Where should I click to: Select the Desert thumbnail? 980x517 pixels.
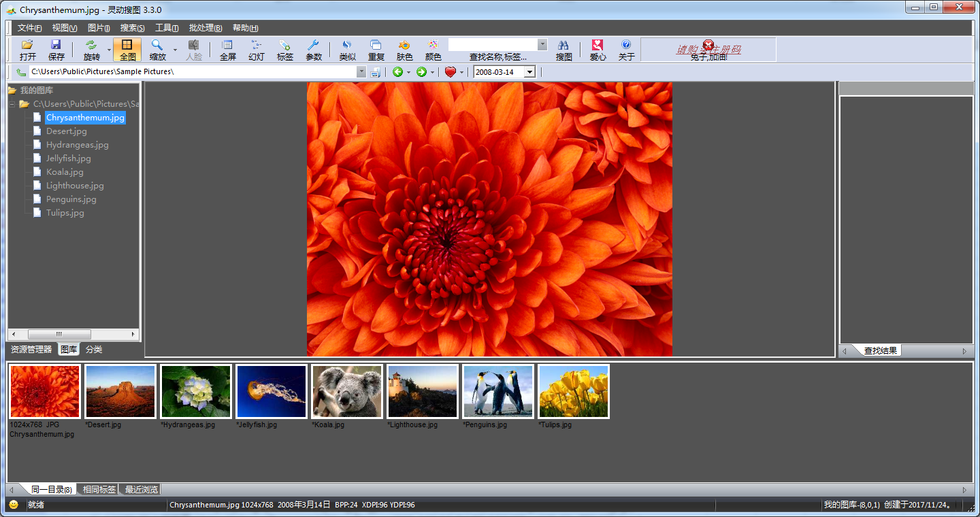pos(120,391)
